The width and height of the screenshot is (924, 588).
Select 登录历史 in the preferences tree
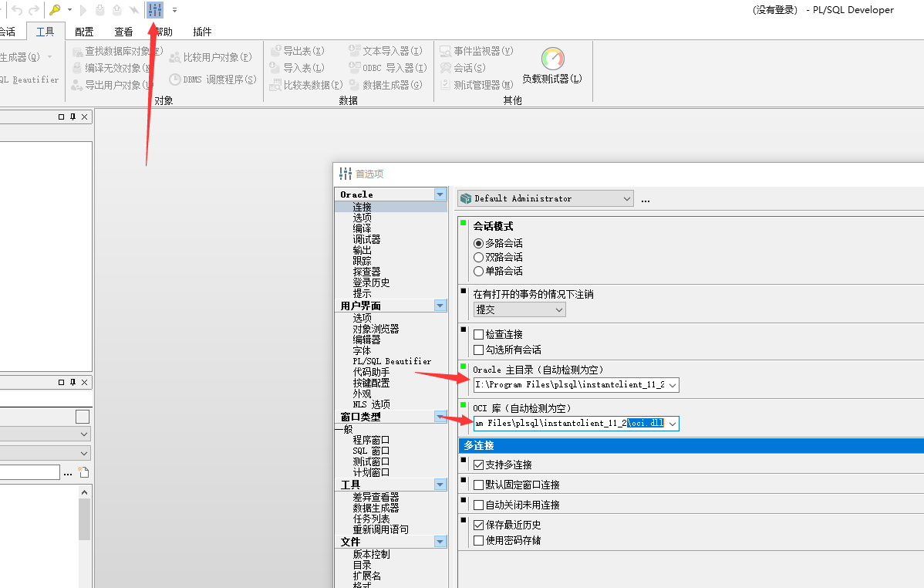point(371,282)
